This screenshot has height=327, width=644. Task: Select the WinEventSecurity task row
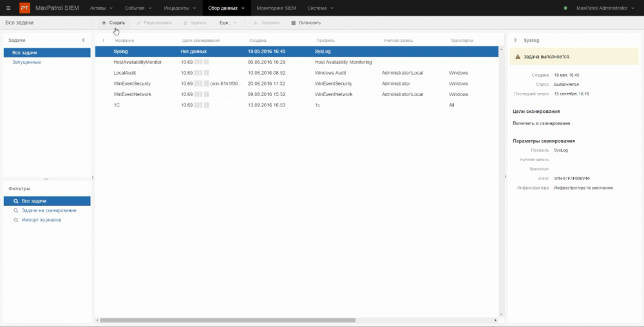296,83
